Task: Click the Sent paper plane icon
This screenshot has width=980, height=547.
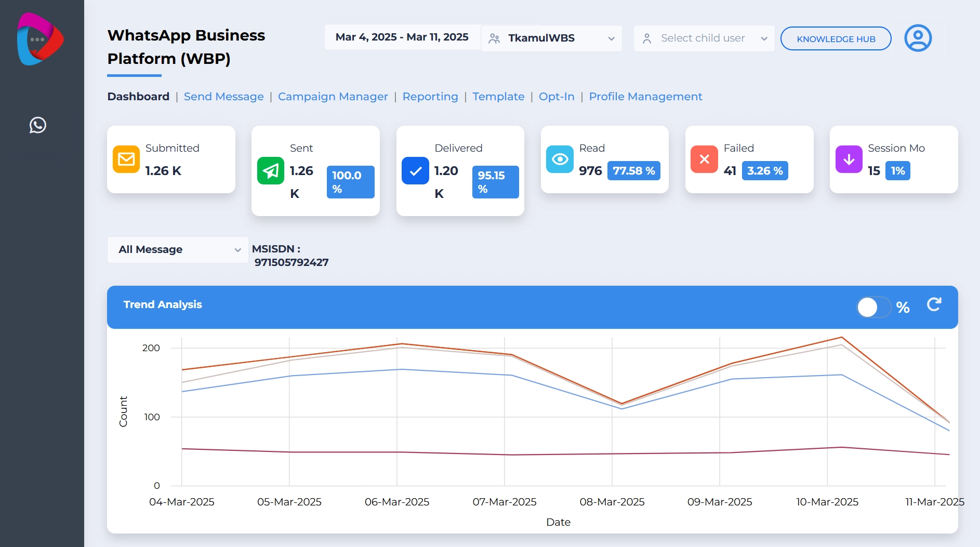Action: [271, 170]
